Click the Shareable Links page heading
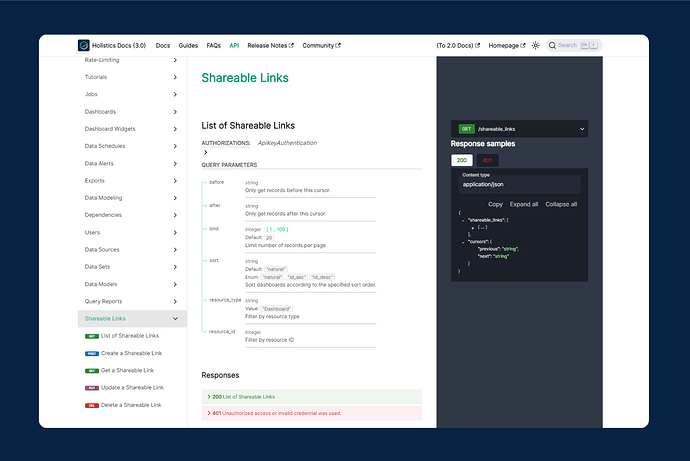This screenshot has width=690, height=461. (x=245, y=78)
